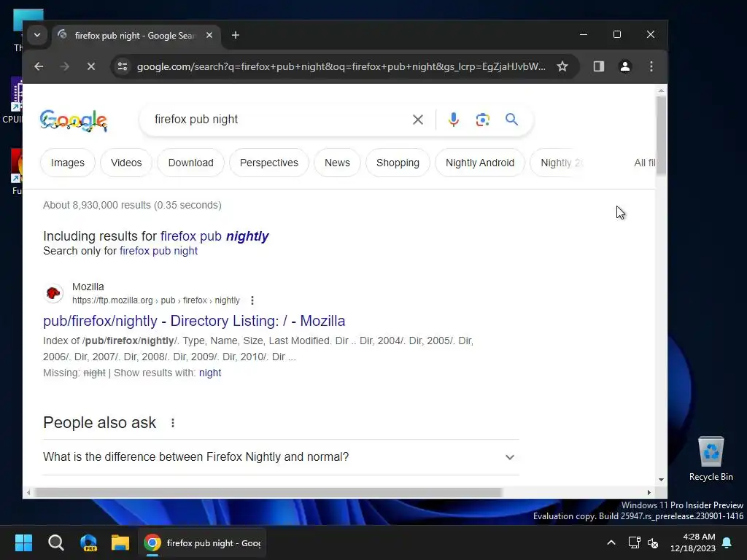
Task: Focus the Google search input field
Action: [281, 120]
